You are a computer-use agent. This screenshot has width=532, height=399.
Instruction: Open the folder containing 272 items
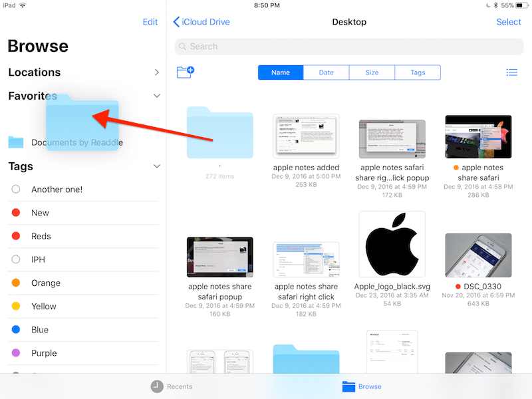[x=219, y=133]
